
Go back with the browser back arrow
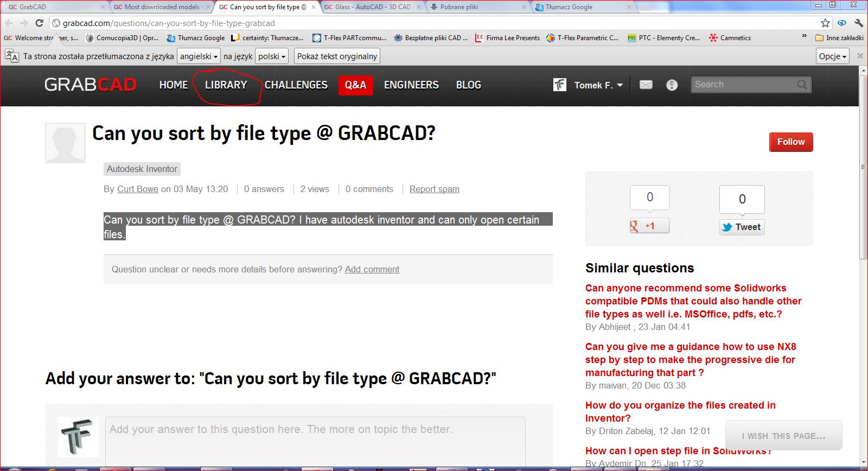[9, 23]
